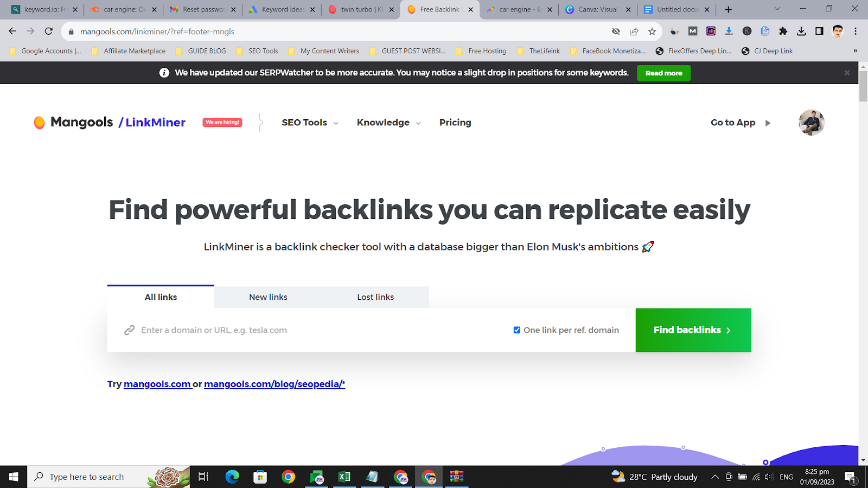Click the We are hiring! badge
The image size is (868, 488).
click(222, 123)
